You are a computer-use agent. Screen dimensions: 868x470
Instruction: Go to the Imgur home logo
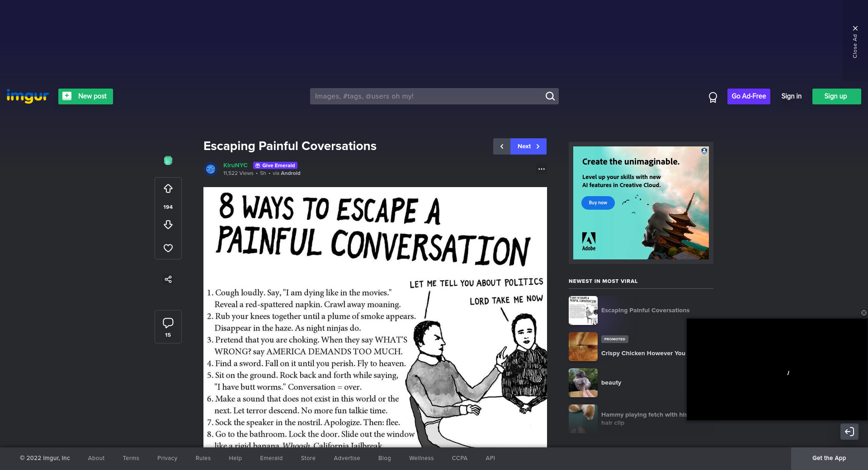pyautogui.click(x=28, y=96)
